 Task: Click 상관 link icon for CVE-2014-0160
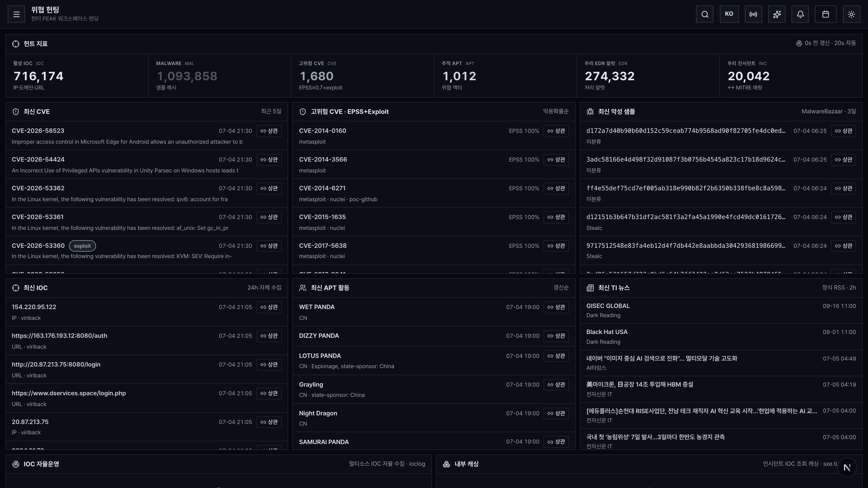[x=556, y=131]
